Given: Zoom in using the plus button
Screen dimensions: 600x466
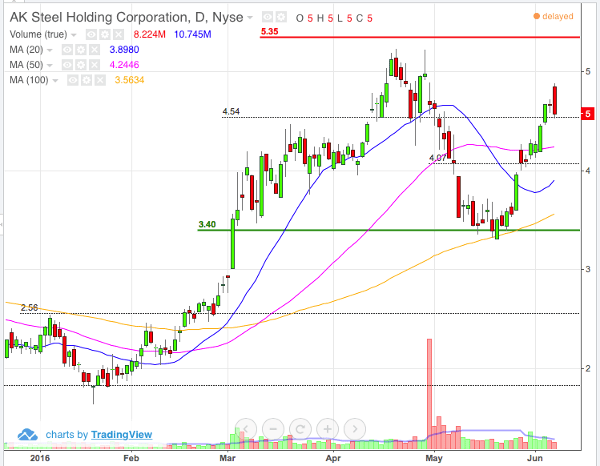Looking at the screenshot, I should pos(327,429).
